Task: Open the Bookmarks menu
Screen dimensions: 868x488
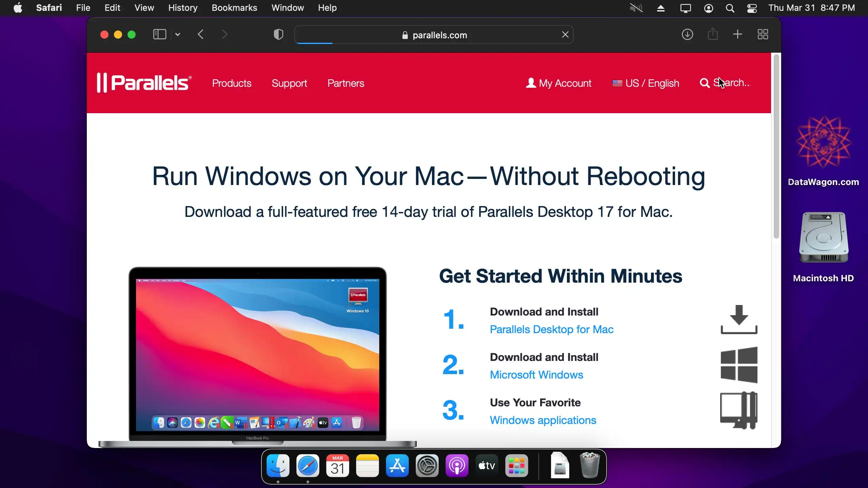Action: [234, 8]
